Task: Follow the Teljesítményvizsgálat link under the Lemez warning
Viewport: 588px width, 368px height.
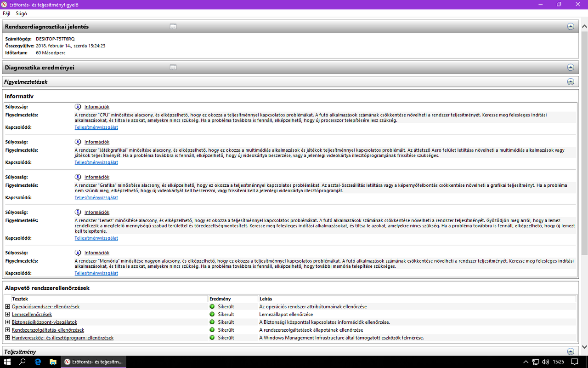Action: (x=96, y=238)
